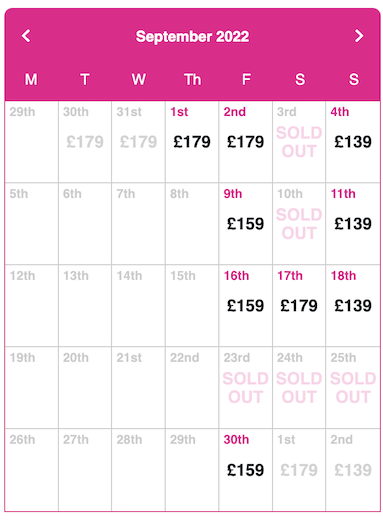The height and width of the screenshot is (520, 383).
Task: Click the greyed October 1st £179 cell
Action: coord(299,470)
